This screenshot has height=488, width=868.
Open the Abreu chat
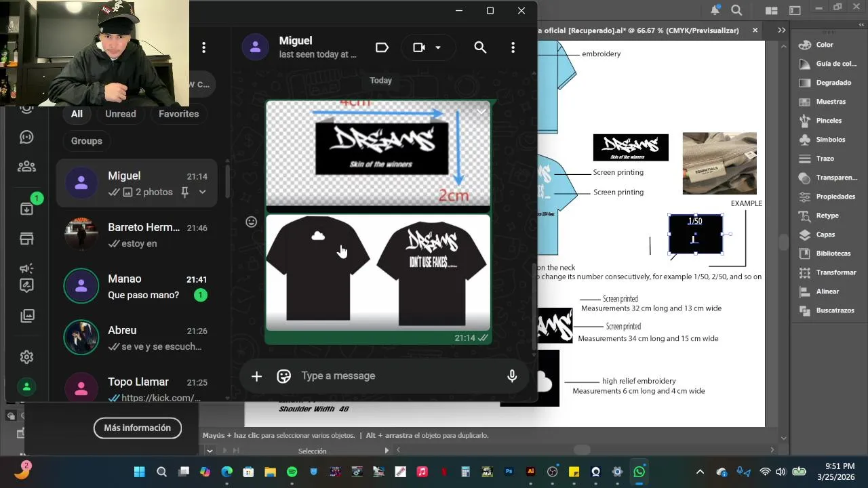point(137,338)
